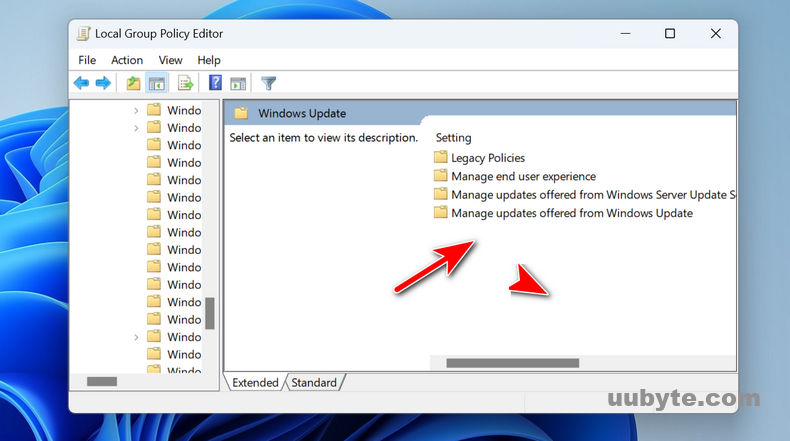This screenshot has width=790, height=441.
Task: Switch to the Standard tab
Action: [x=314, y=383]
